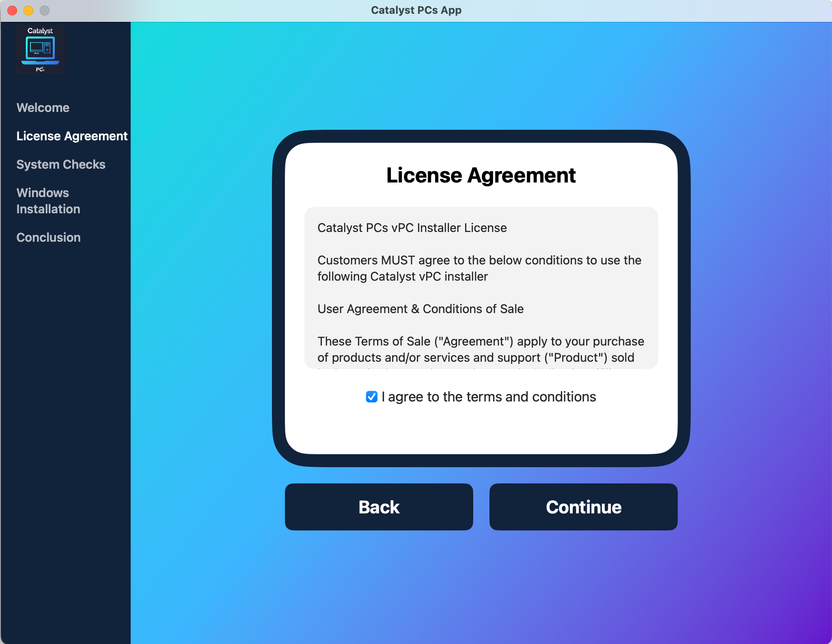
Task: Click the License Agreement heading
Action: pyautogui.click(x=481, y=175)
